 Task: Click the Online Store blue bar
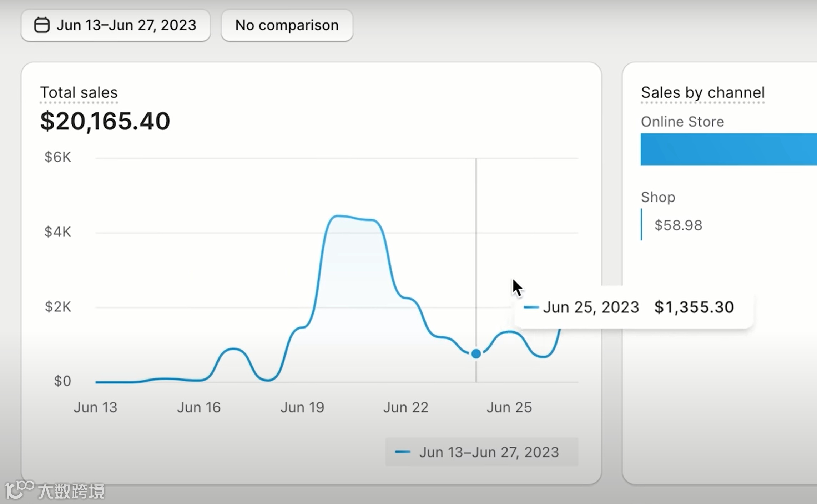click(728, 149)
